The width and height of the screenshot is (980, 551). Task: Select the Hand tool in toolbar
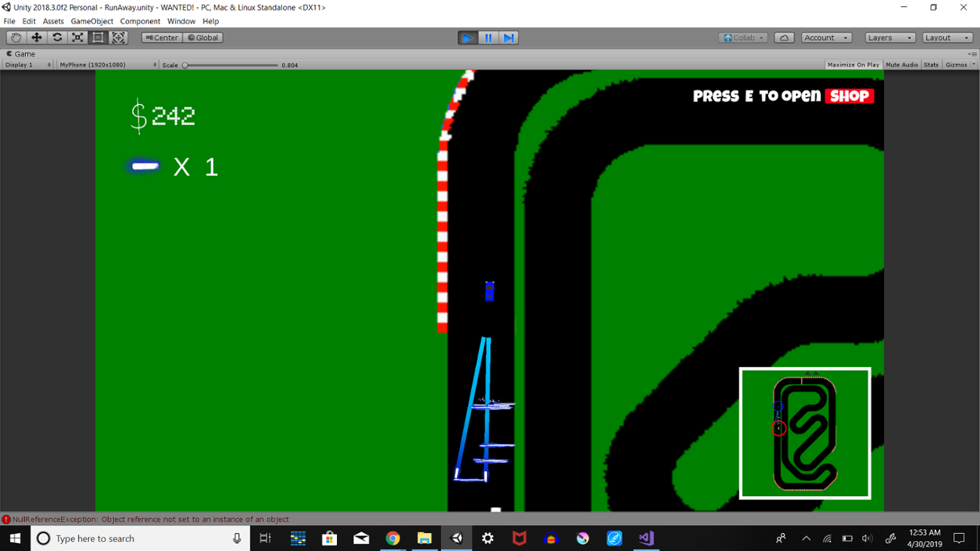click(16, 38)
